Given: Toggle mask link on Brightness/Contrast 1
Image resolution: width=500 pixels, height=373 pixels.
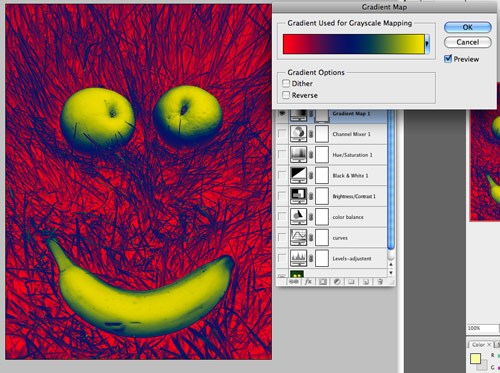Looking at the screenshot, I should (311, 196).
